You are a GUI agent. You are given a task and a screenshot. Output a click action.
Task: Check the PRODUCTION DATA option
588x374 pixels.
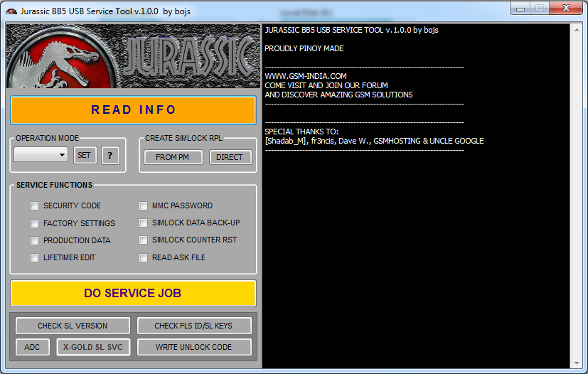point(35,240)
